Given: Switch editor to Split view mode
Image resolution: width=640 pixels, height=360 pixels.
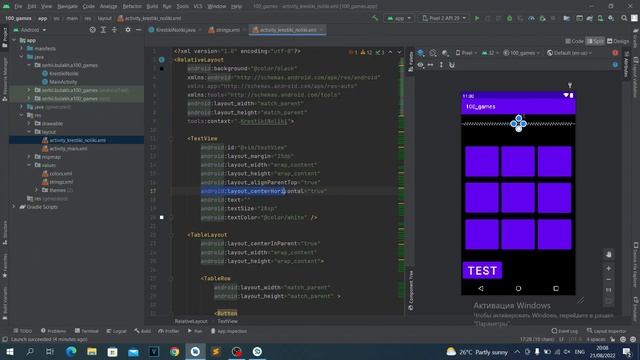Looking at the screenshot, I should pyautogui.click(x=596, y=41).
